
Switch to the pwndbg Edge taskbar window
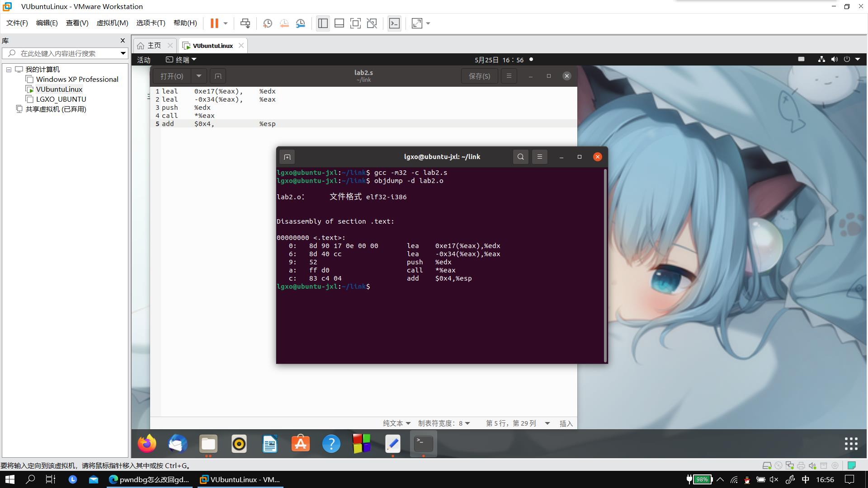(x=149, y=479)
